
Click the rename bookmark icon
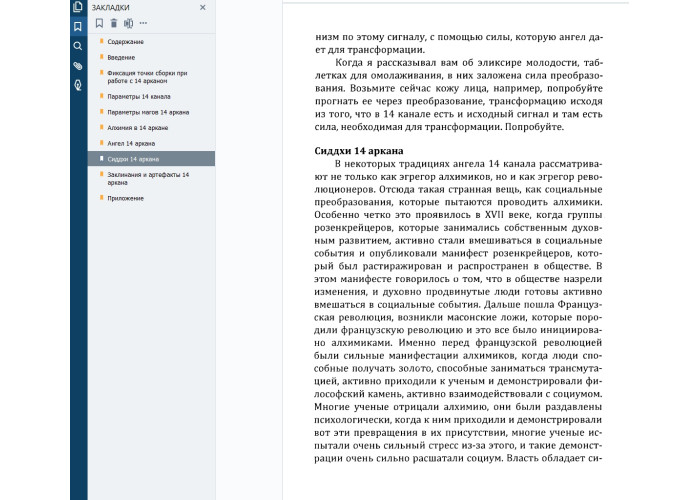pyautogui.click(x=127, y=23)
